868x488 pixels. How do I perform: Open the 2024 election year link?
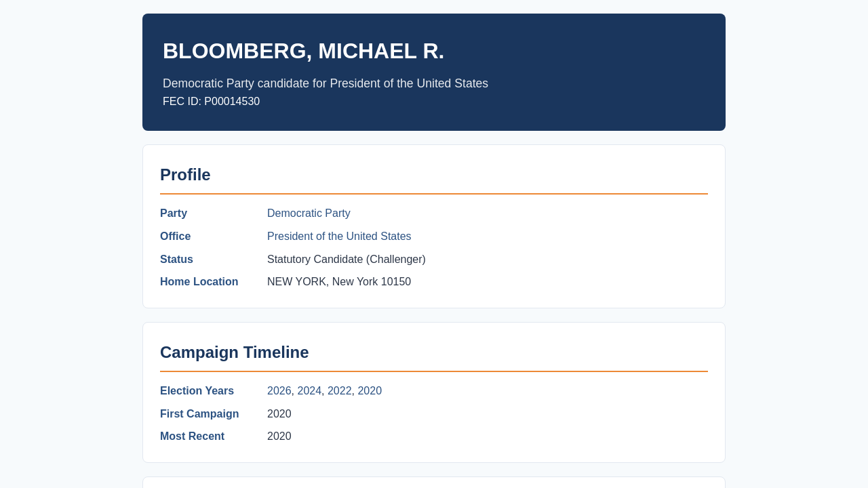pyautogui.click(x=309, y=391)
